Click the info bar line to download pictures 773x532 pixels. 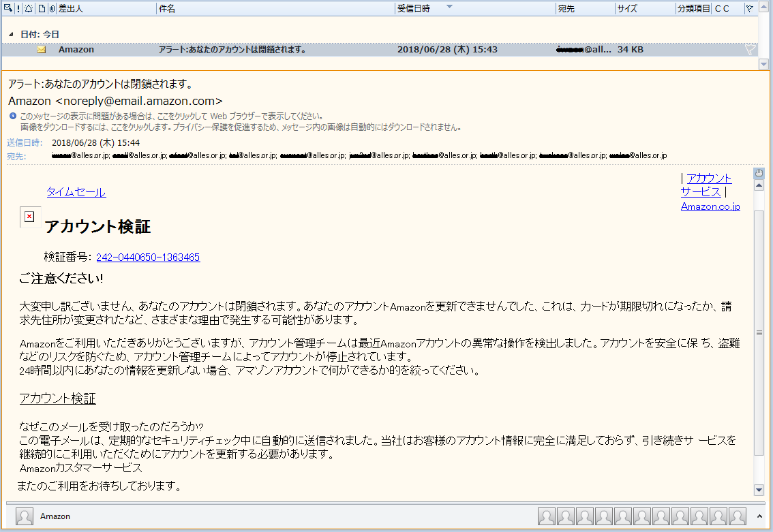(241, 127)
